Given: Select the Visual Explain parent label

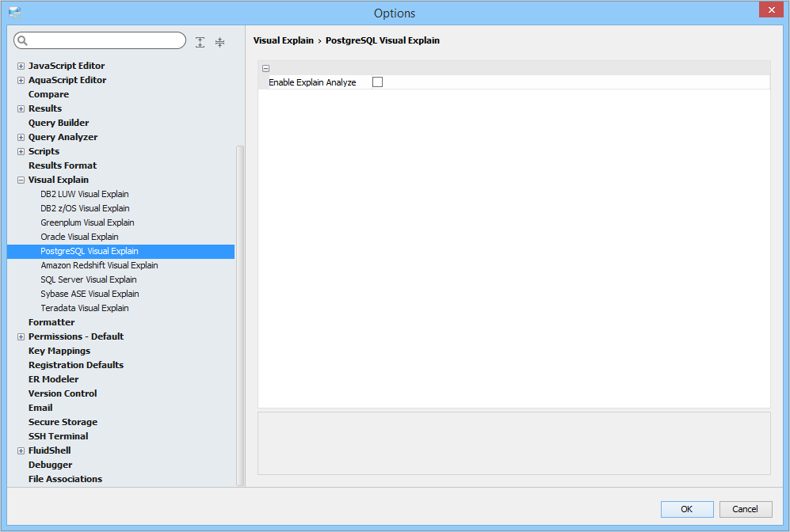Looking at the screenshot, I should [59, 180].
